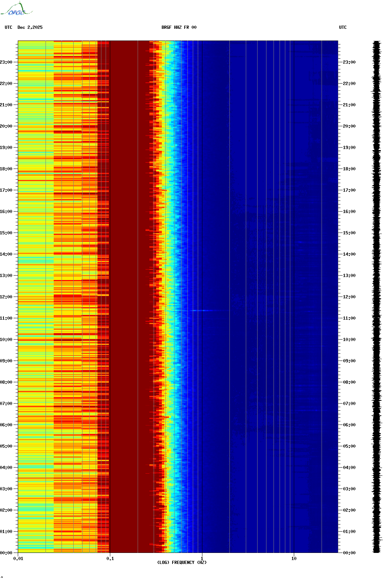Click the black seismogram waveform trace
The height and width of the screenshot is (581, 392).
(x=376, y=297)
